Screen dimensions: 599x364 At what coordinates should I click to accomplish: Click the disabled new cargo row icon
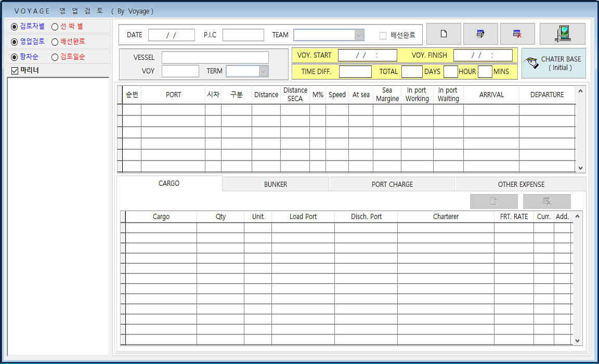coord(494,201)
